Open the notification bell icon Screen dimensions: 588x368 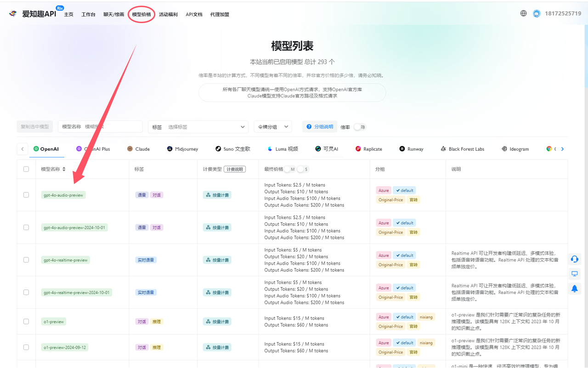click(x=574, y=289)
